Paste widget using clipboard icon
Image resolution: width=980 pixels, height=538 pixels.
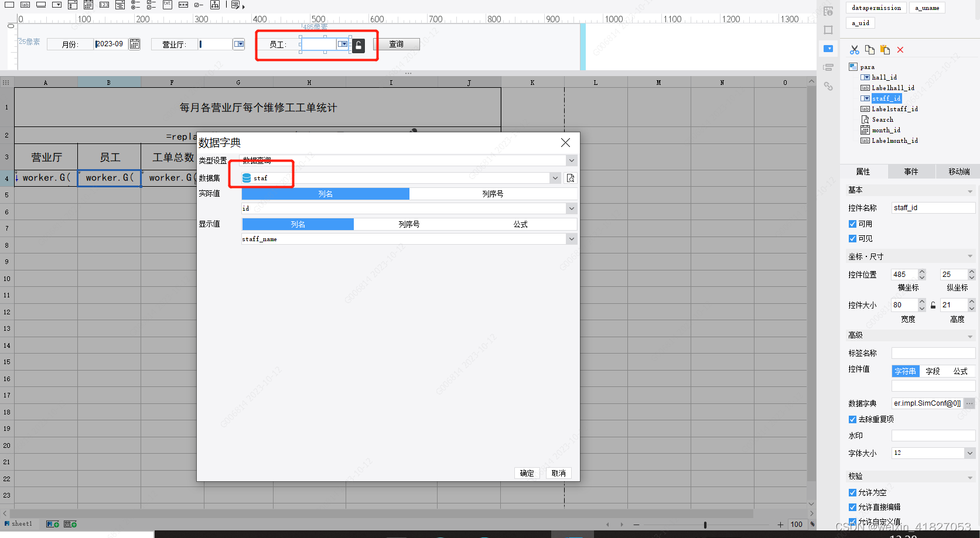click(x=885, y=50)
